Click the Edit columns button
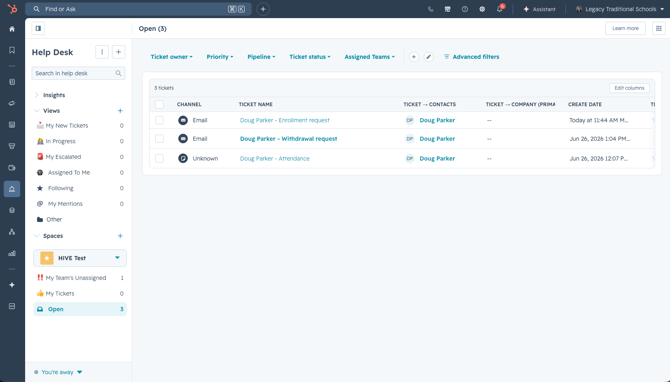The width and height of the screenshot is (670, 382). coord(629,88)
